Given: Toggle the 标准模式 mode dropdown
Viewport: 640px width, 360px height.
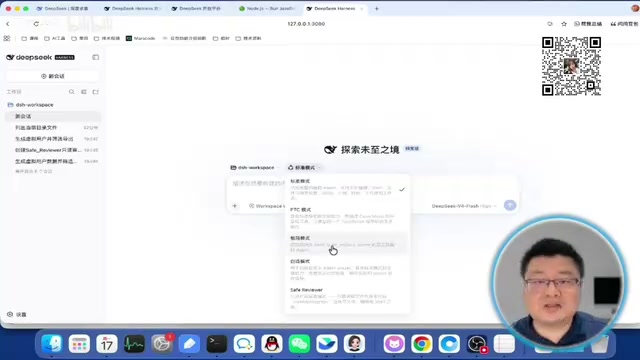Looking at the screenshot, I should pyautogui.click(x=304, y=168).
